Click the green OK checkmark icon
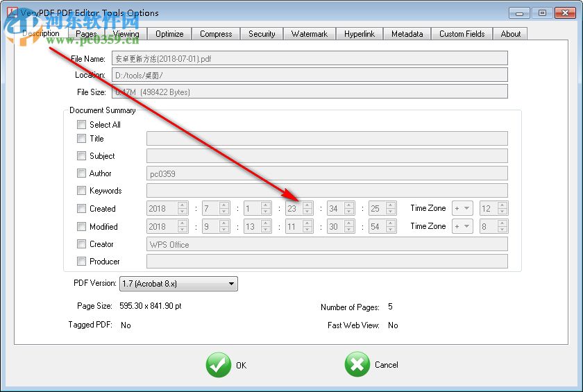 (x=218, y=365)
